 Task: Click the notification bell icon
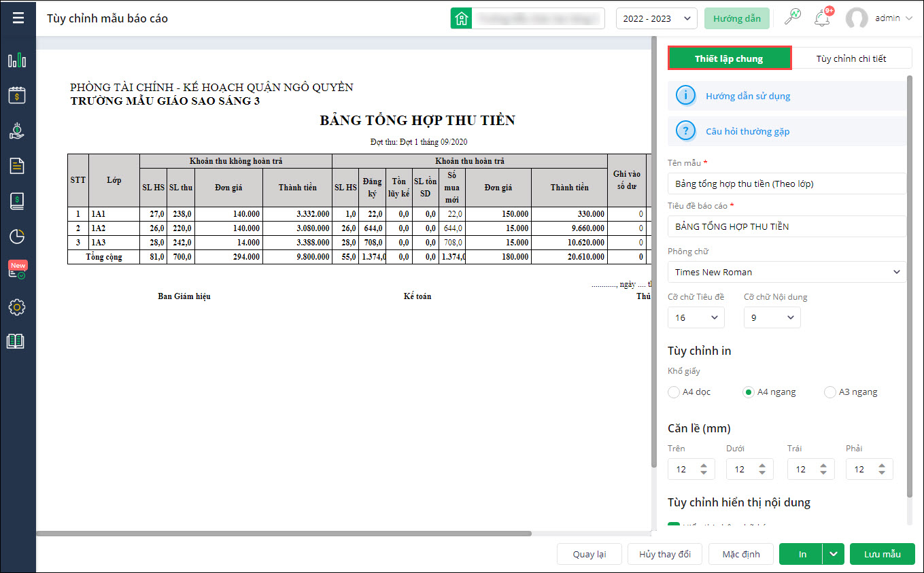coord(822,18)
